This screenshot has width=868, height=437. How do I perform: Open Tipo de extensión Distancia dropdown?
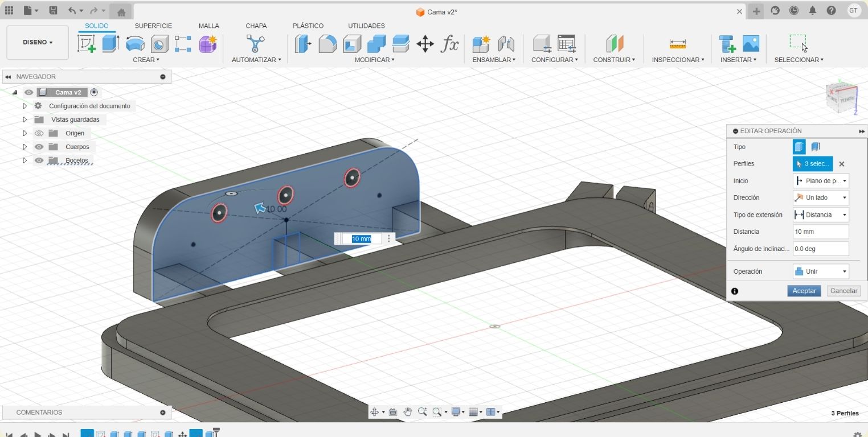(x=821, y=215)
